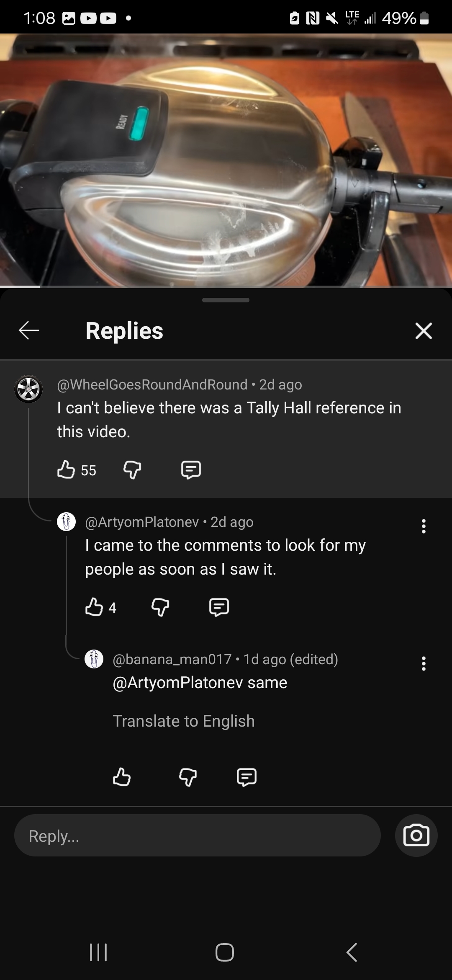This screenshot has height=980, width=452.
Task: Open camera icon next to reply box
Action: pyautogui.click(x=416, y=836)
